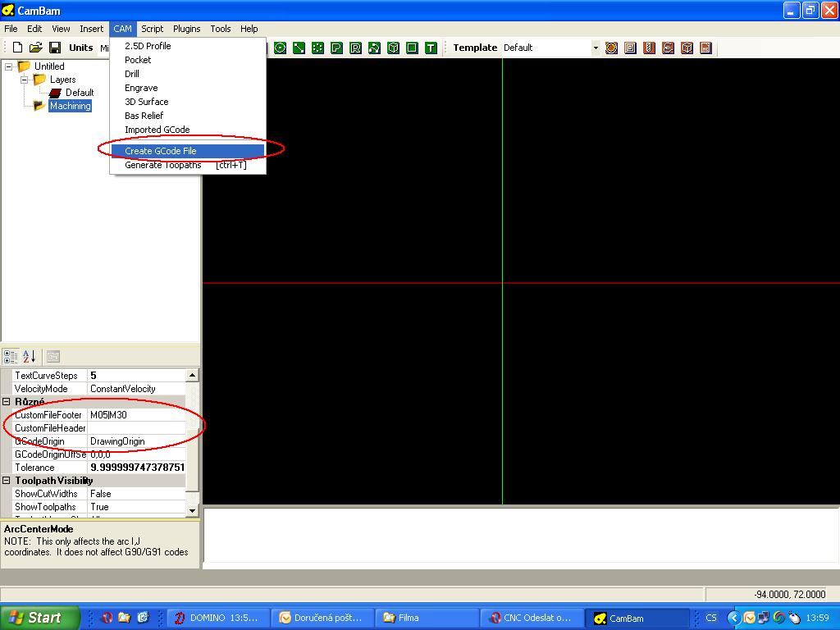840x630 pixels.
Task: Click the orange pocket machining icon
Action: pyautogui.click(x=630, y=48)
